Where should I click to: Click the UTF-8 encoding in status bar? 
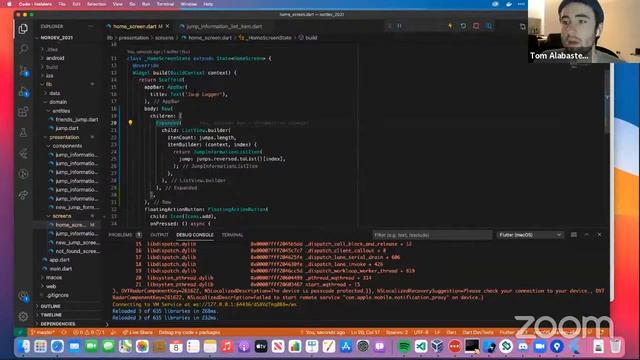[421, 332]
